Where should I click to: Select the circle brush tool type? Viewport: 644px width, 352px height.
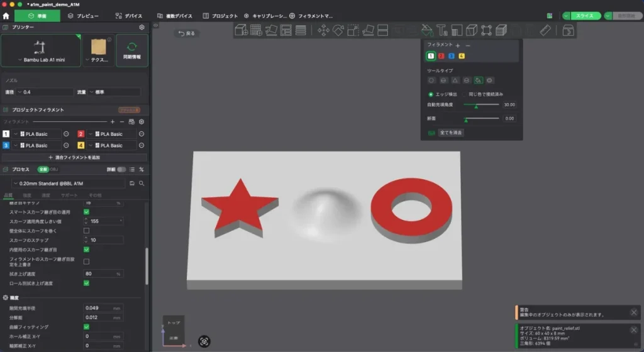click(x=431, y=80)
